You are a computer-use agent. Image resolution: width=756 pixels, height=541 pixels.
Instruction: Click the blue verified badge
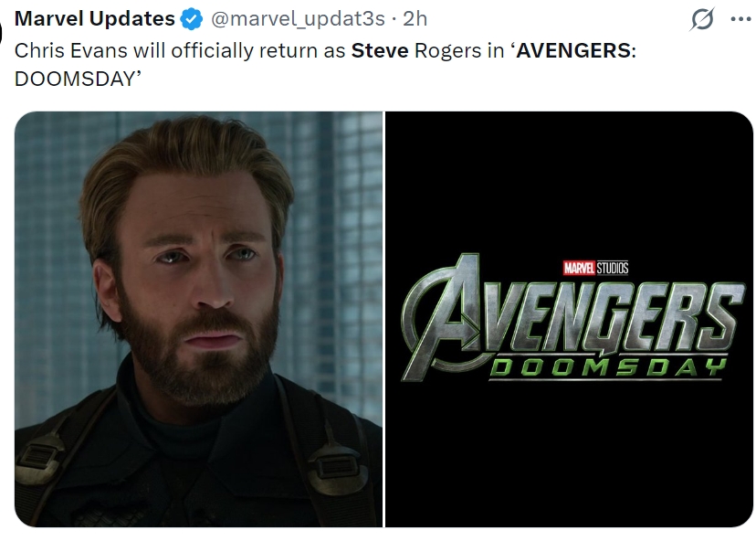[x=193, y=19]
